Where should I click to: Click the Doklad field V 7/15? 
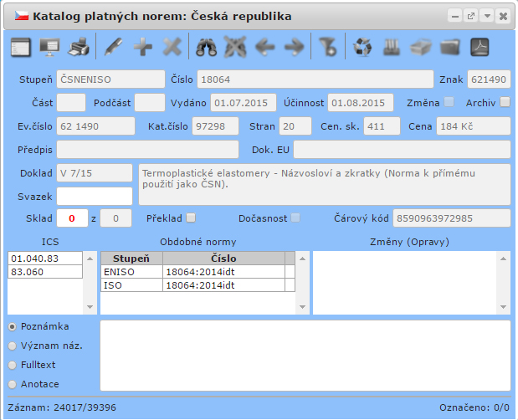coord(95,173)
